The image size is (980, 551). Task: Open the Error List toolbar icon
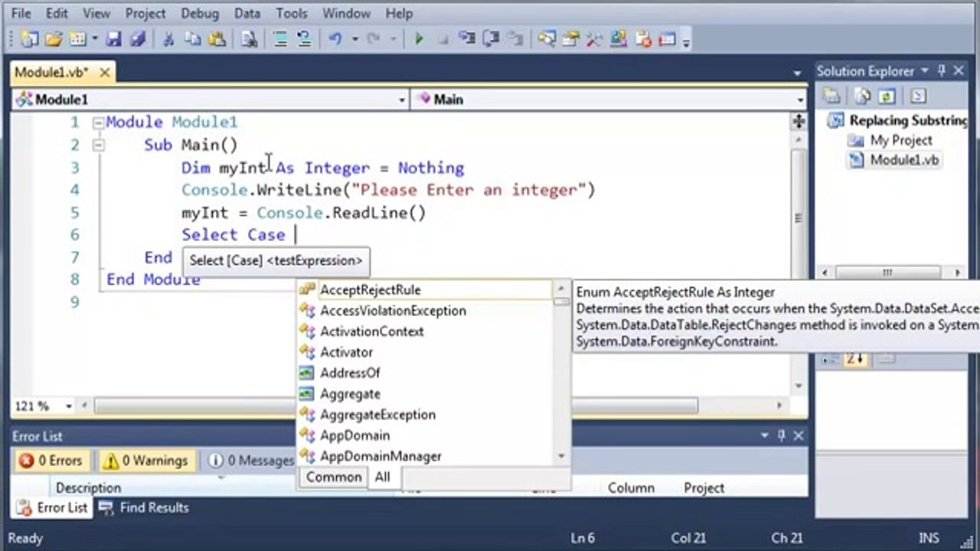point(643,39)
